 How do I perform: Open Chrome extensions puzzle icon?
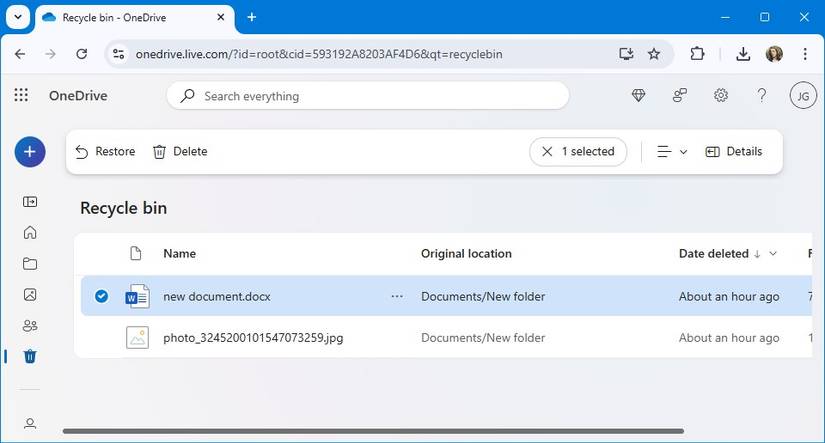[697, 54]
